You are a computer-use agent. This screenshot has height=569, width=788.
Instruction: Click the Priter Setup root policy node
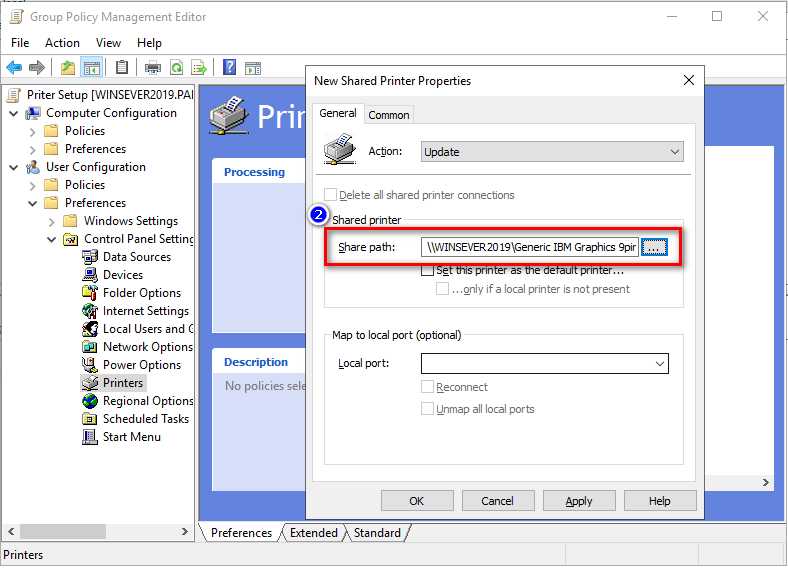click(x=101, y=95)
